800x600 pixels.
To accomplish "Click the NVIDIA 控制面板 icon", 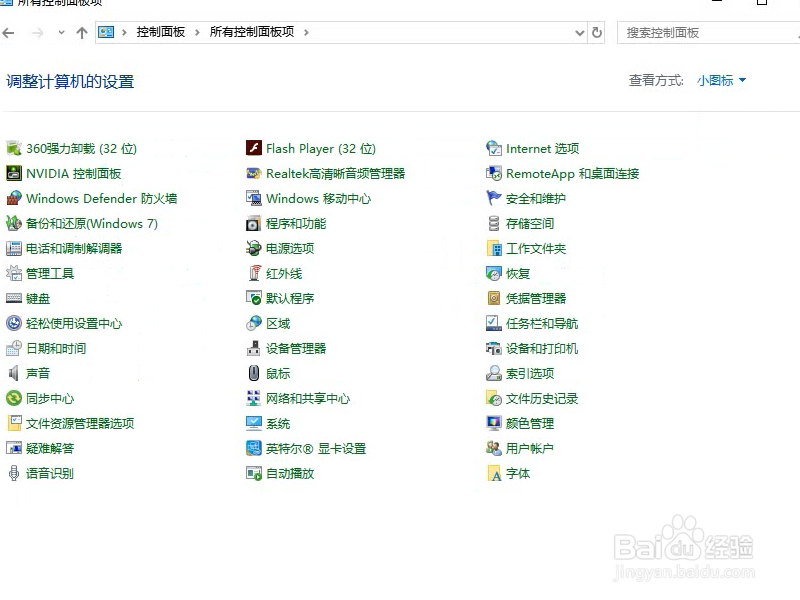I will pyautogui.click(x=14, y=173).
